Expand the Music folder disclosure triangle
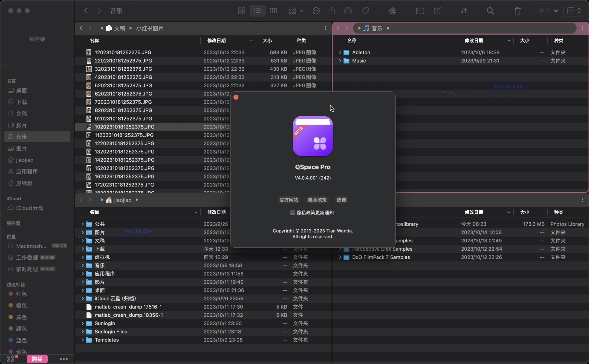Viewport: 589px width, 364px height. pos(339,61)
